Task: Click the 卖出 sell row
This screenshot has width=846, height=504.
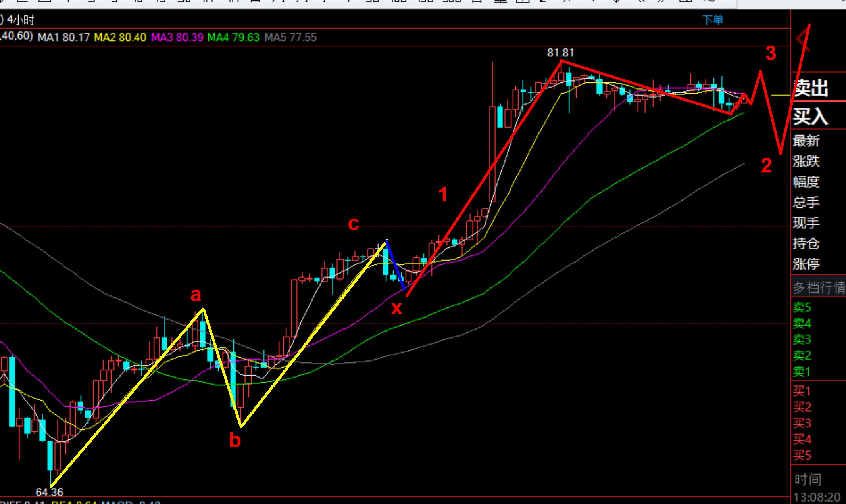Action: [811, 88]
